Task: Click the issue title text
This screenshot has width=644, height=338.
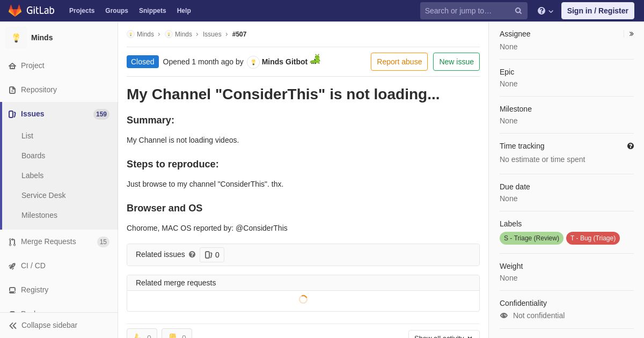Action: pyautogui.click(x=283, y=94)
